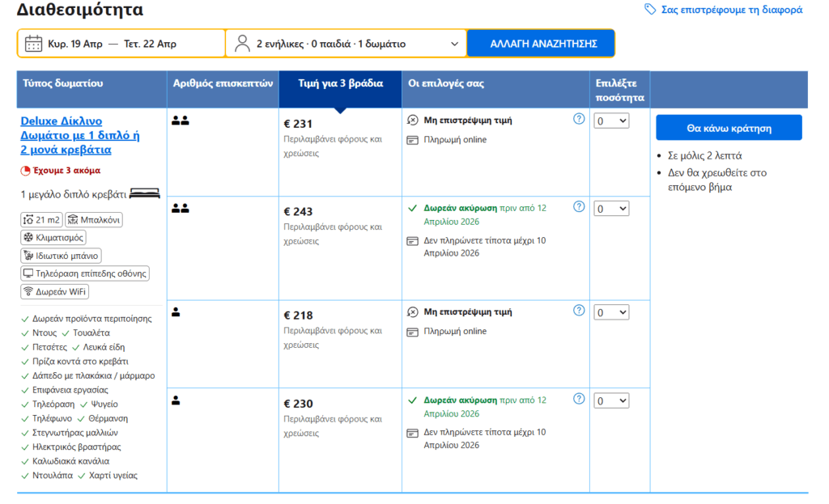Open quantity dropdown for €231 rate
The height and width of the screenshot is (504, 829).
(x=611, y=121)
